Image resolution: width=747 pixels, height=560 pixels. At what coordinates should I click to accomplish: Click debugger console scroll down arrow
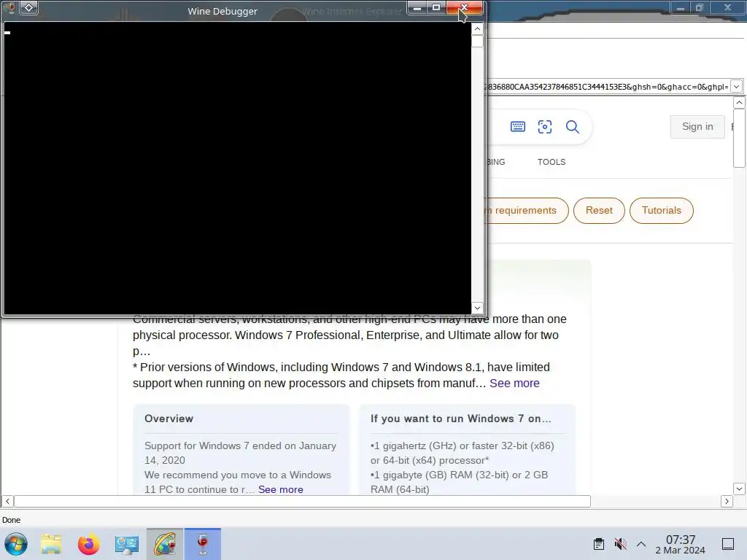pos(477,308)
